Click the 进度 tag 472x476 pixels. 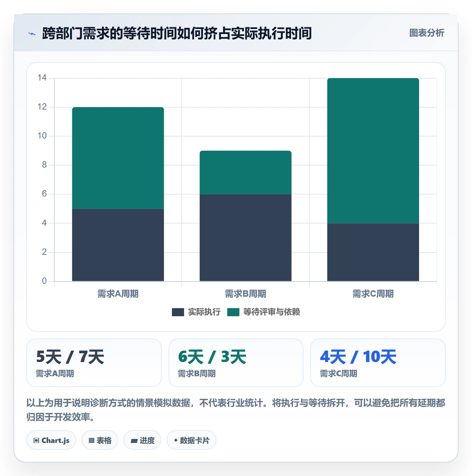[x=142, y=440]
